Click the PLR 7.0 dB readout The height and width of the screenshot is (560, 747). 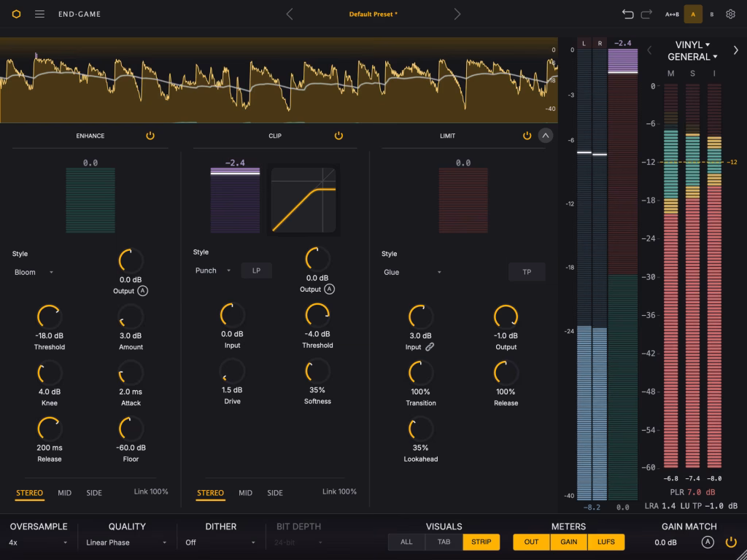(x=692, y=492)
